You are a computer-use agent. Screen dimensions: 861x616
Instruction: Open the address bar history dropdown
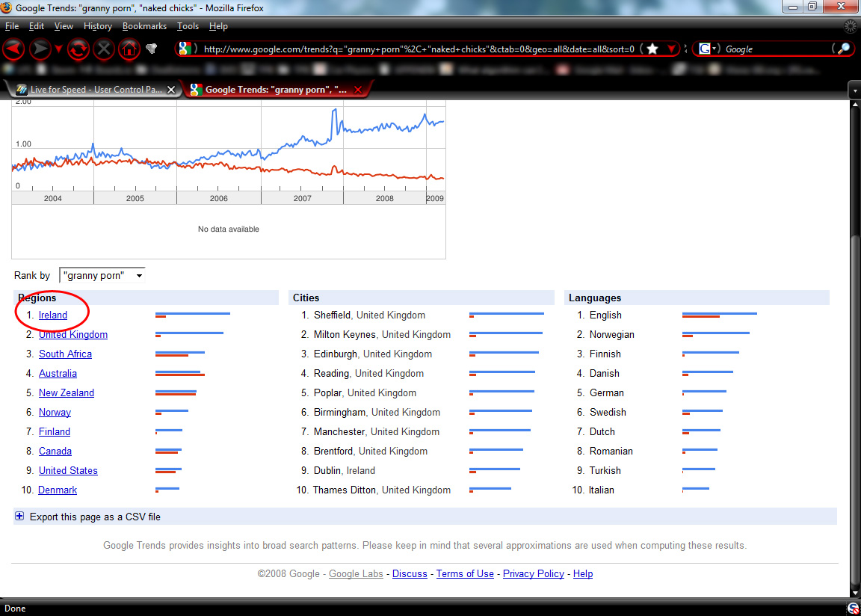pos(672,49)
